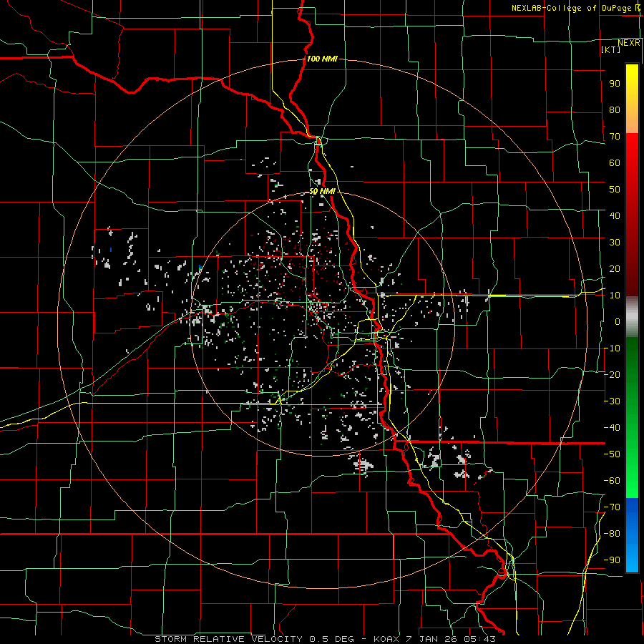
Task: Click the light blue segment near -90 KT
Action: click(632, 557)
